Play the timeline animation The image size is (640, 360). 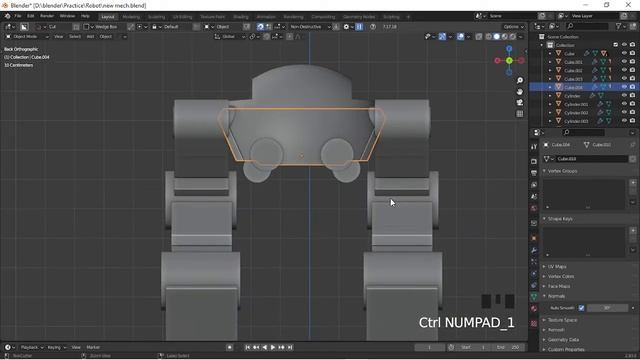click(273, 347)
